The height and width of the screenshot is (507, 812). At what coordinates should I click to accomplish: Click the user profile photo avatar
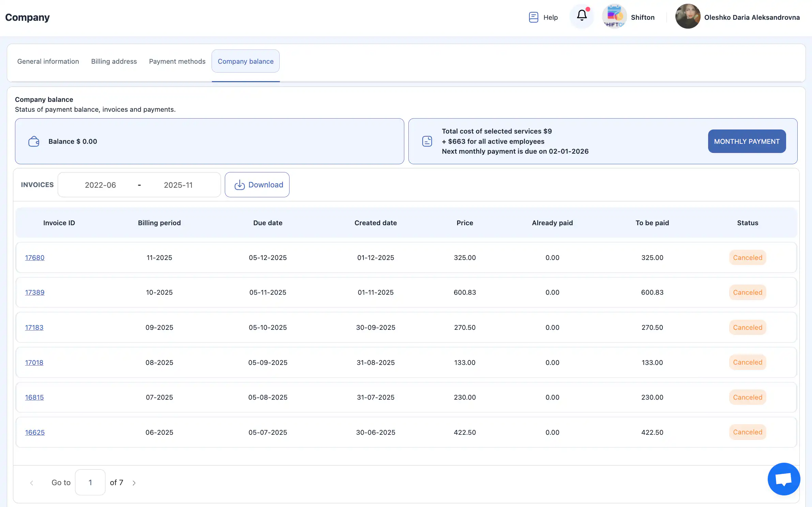(x=688, y=16)
